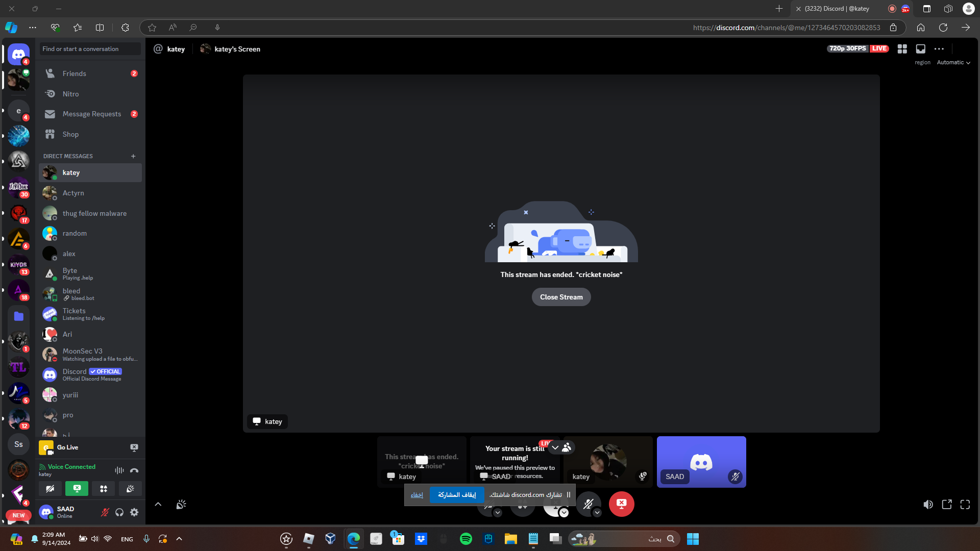Open the Ss server

(x=18, y=444)
